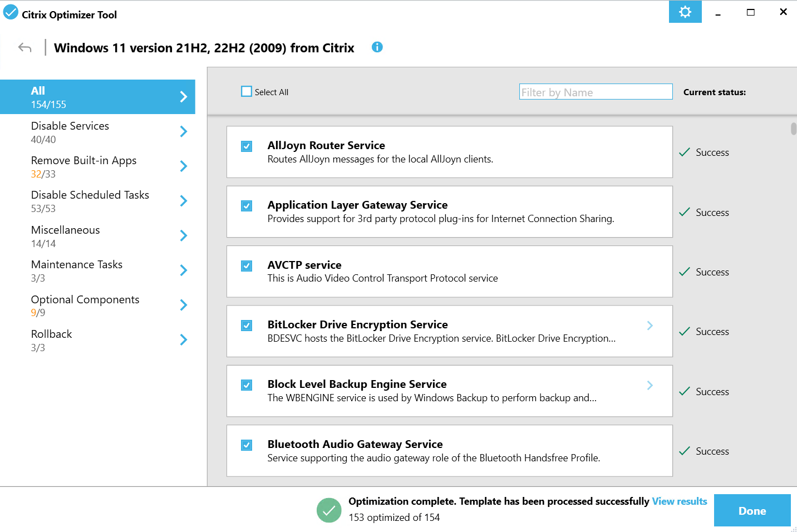Viewport: 797px width, 532px height.
Task: Select the Bluetooth Audio Gateway Service title
Action: (x=355, y=444)
